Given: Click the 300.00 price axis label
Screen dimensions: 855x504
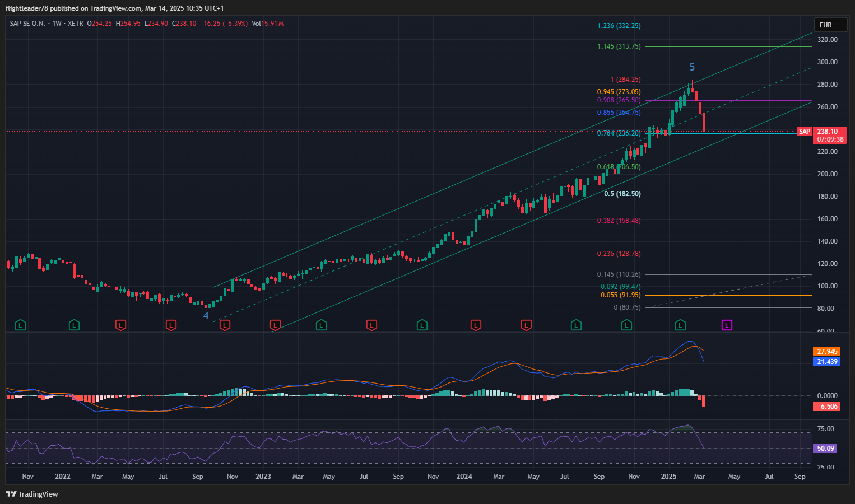Looking at the screenshot, I should (828, 62).
